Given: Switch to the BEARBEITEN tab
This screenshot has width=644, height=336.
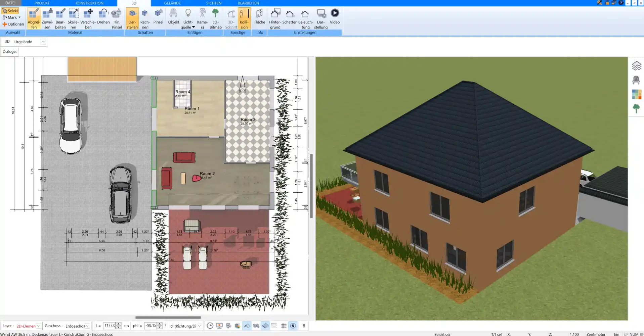Looking at the screenshot, I should (x=248, y=3).
